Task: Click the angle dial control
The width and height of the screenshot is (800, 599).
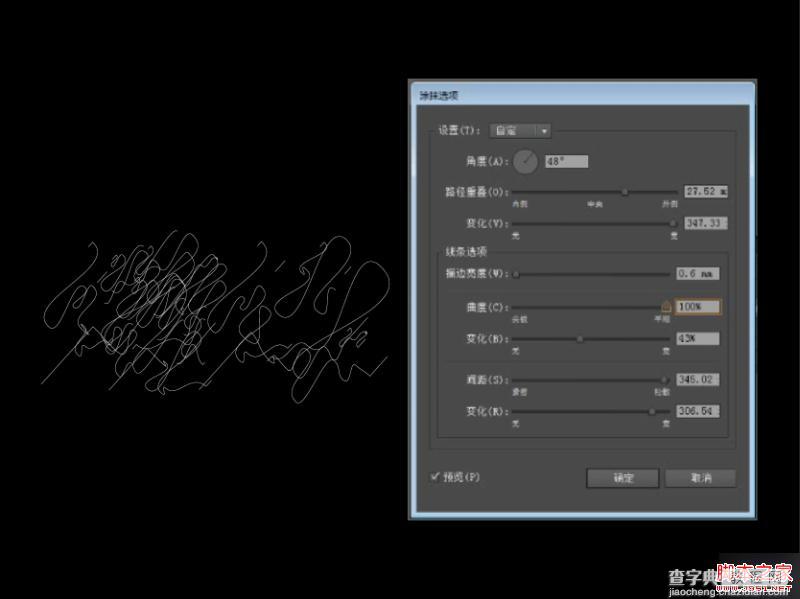Action: tap(526, 161)
